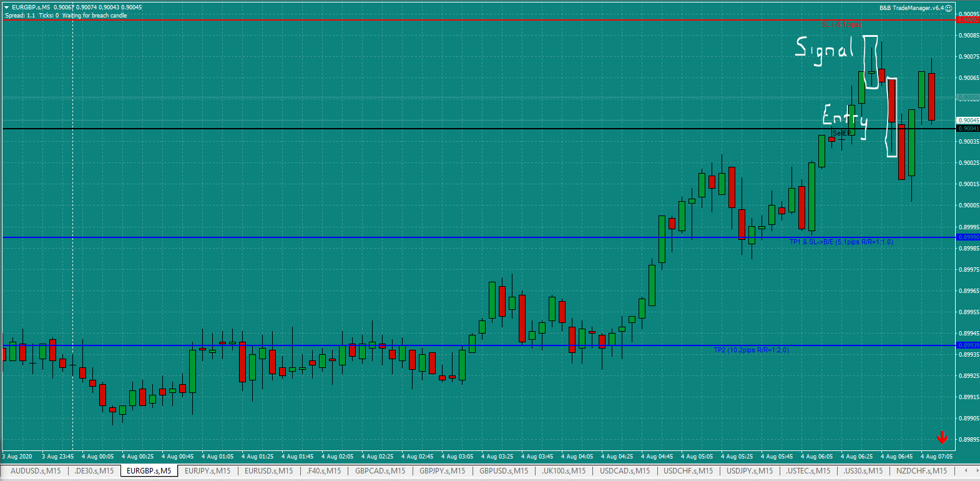
Task: Go to the .F40.s,M15 tab
Action: 324,471
